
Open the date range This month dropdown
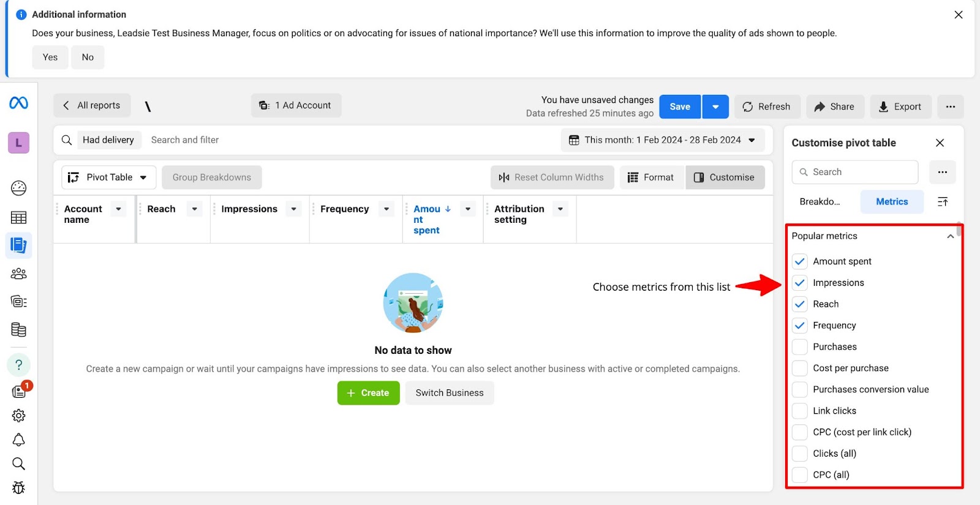[663, 140]
